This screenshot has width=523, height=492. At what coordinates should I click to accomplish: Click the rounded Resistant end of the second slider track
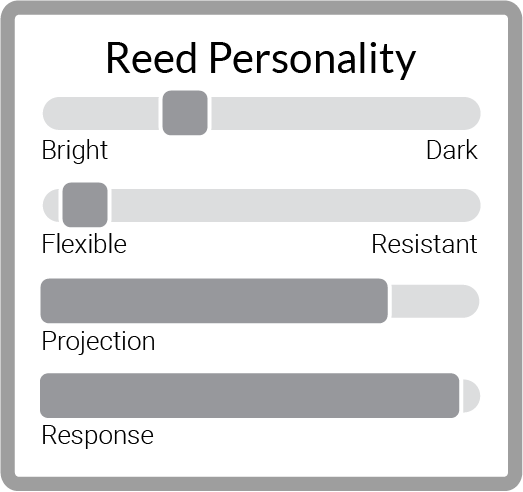(x=470, y=205)
